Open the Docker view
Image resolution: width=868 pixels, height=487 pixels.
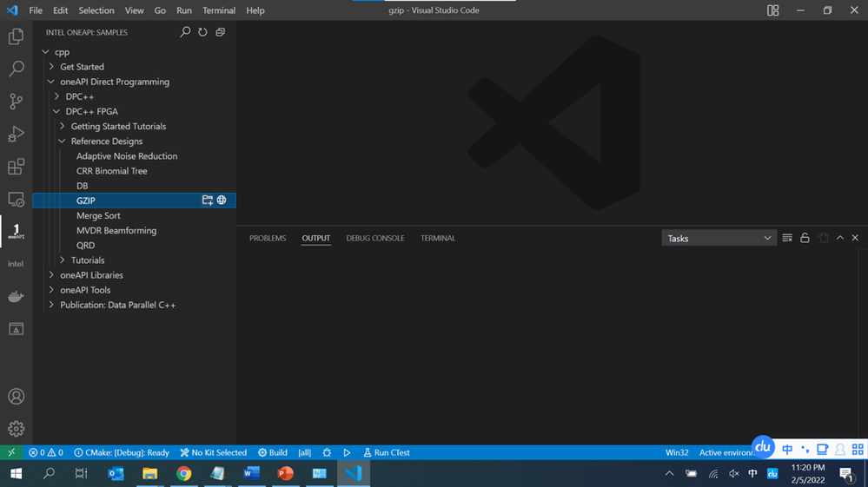point(16,296)
